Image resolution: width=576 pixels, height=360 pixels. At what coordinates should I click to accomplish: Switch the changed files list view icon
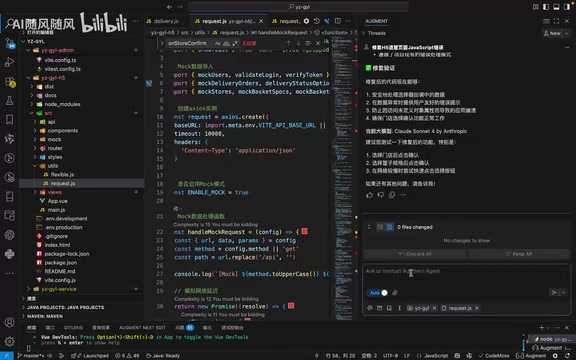380,227
